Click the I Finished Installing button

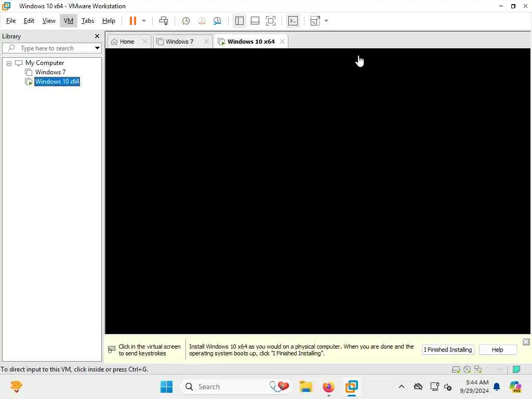(448, 350)
